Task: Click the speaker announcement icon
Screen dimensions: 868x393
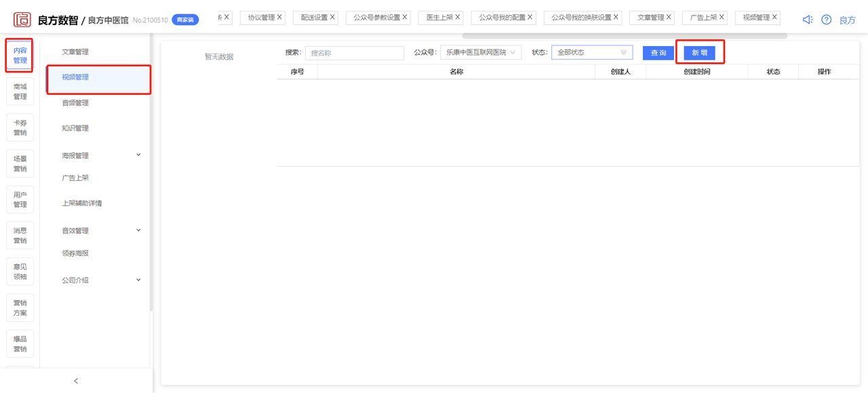Action: point(808,20)
